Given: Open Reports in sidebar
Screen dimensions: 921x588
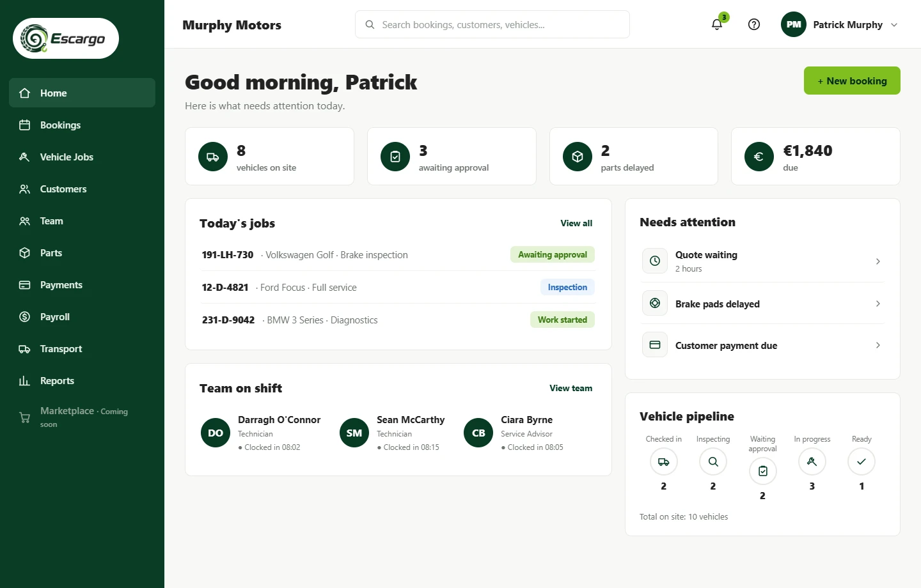Looking at the screenshot, I should [82, 380].
